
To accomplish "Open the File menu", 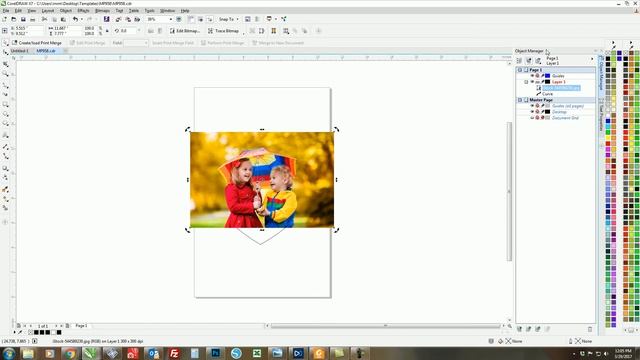I will click(x=6, y=11).
